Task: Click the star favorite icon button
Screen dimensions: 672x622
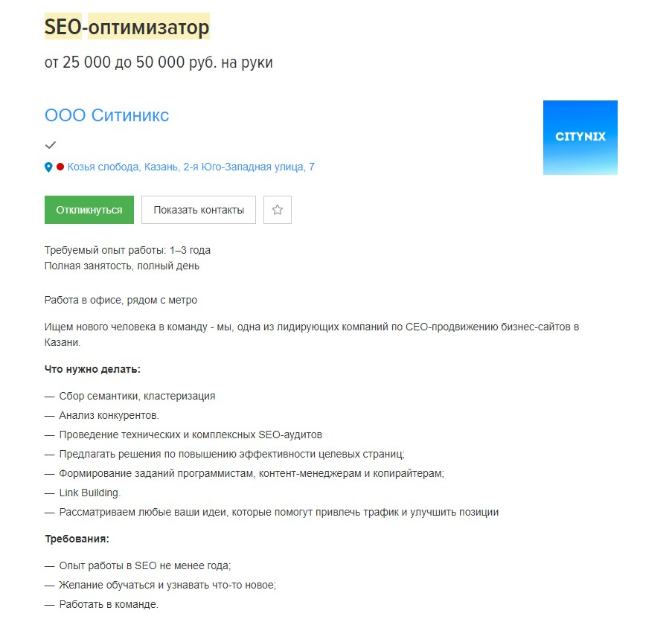Action: 278,210
